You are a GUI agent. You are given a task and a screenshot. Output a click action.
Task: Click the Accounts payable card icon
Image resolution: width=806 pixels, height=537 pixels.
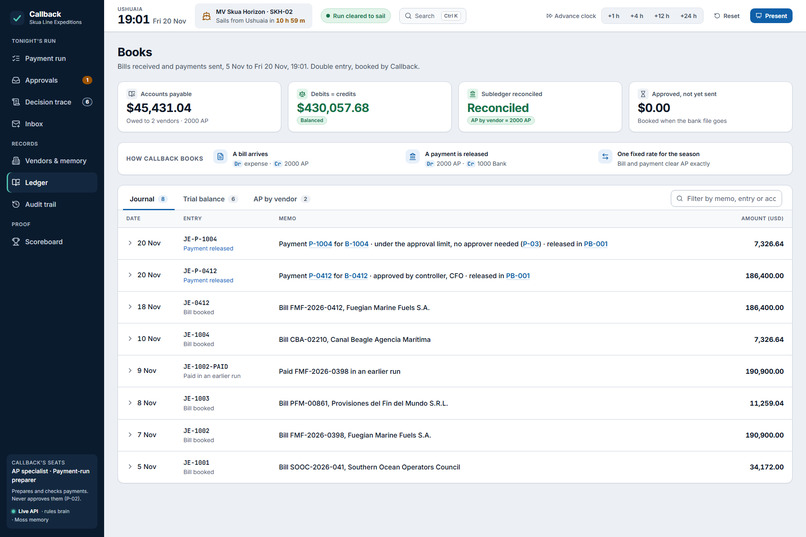pos(132,94)
